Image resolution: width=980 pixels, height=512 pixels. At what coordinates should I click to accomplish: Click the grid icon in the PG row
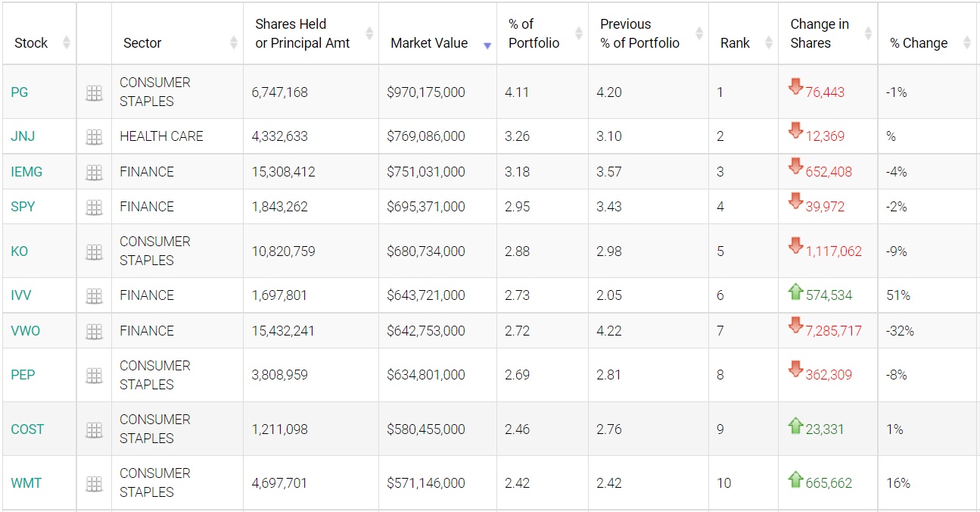[x=94, y=93]
